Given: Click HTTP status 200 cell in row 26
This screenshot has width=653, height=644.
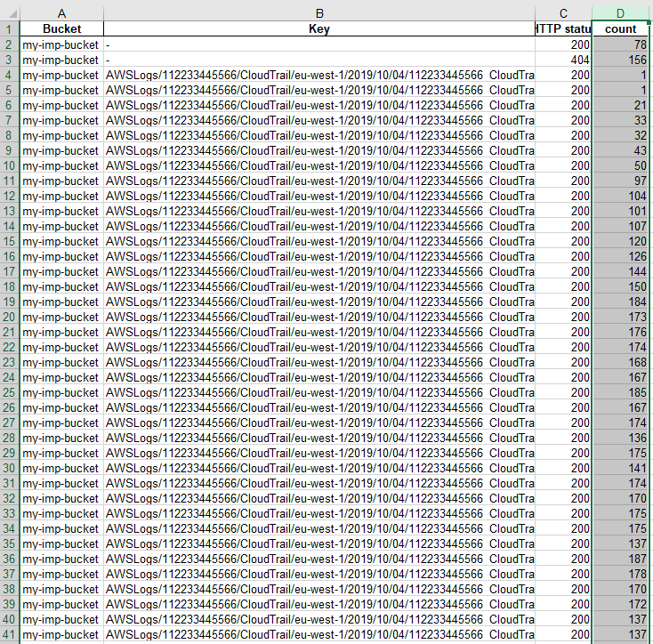Looking at the screenshot, I should pos(563,407).
